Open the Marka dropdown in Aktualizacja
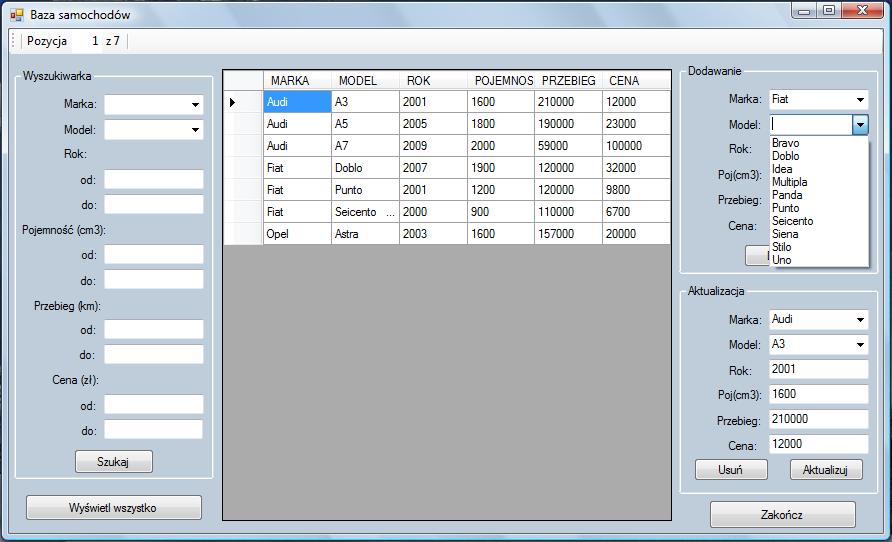The height and width of the screenshot is (542, 892). click(x=860, y=320)
